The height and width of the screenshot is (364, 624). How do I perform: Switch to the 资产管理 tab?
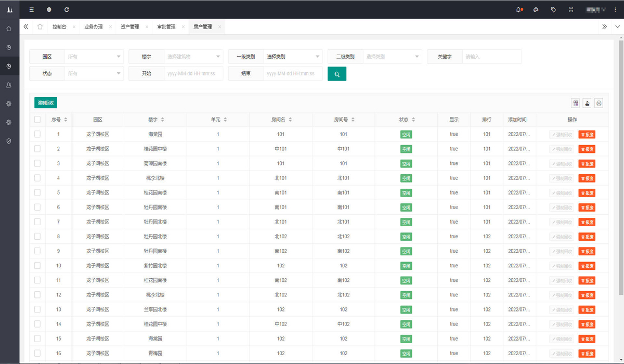coord(129,27)
